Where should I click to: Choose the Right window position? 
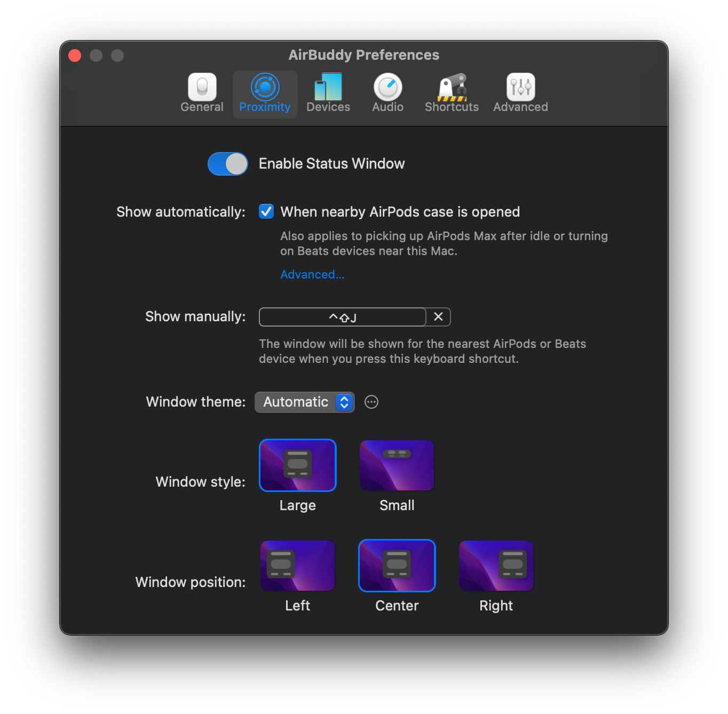coord(495,566)
